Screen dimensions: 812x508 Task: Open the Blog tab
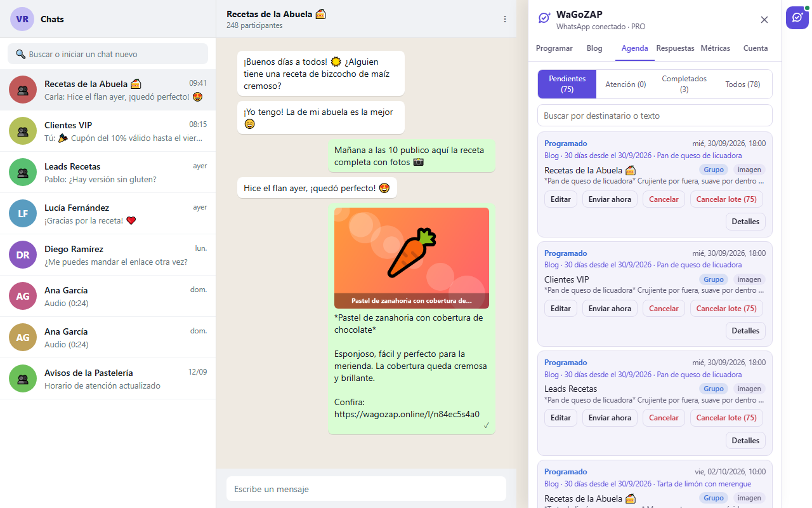tap(594, 48)
